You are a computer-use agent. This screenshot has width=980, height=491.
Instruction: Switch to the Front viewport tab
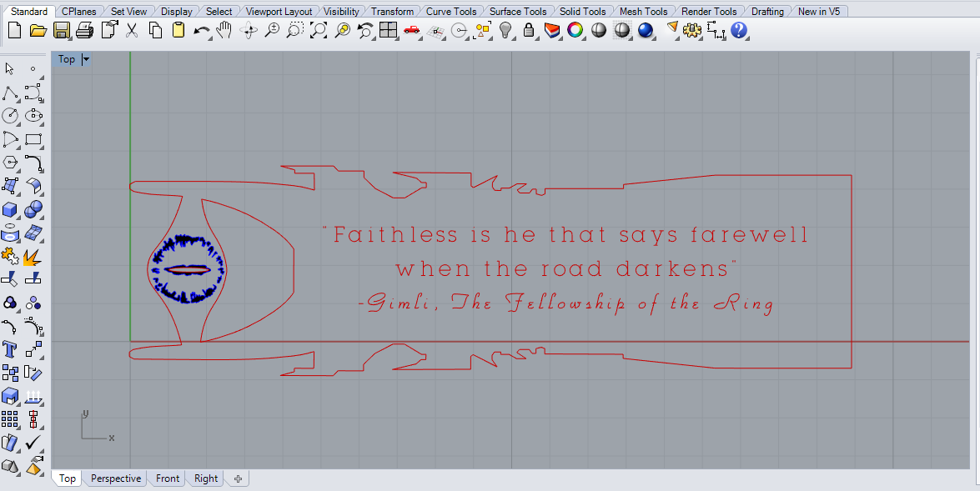tap(168, 478)
